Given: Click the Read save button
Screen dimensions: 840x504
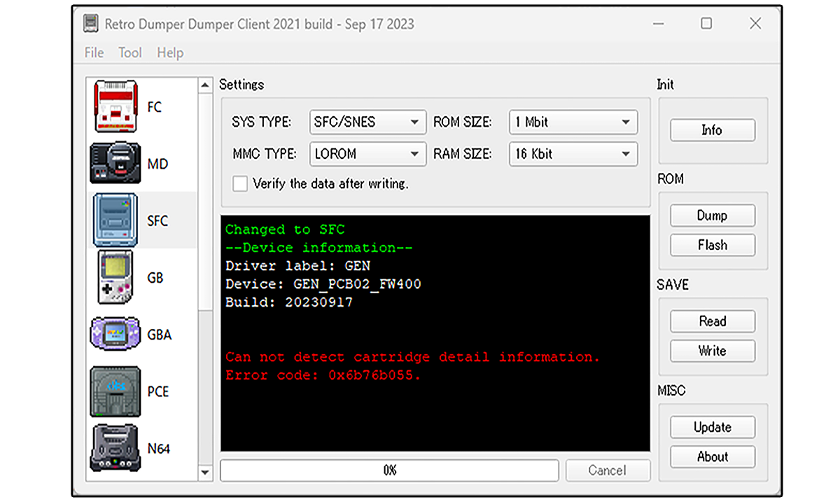Looking at the screenshot, I should pyautogui.click(x=713, y=321).
